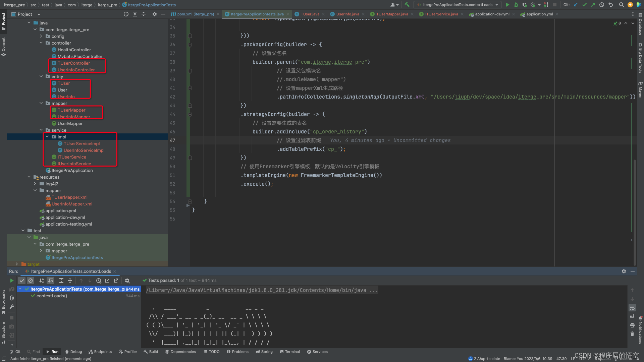
Task: Open Project view mode dropdown arrow
Action: coord(39,14)
